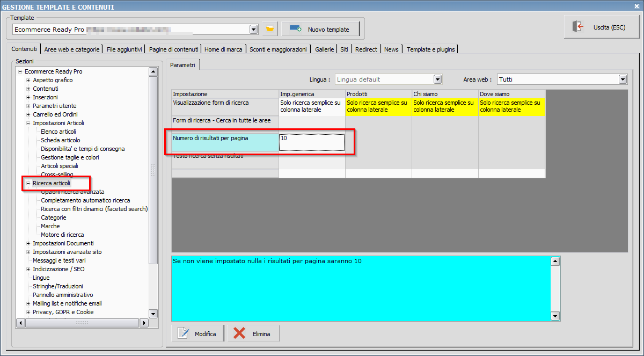
Task: Select Motore di ricerca item
Action: pos(62,235)
